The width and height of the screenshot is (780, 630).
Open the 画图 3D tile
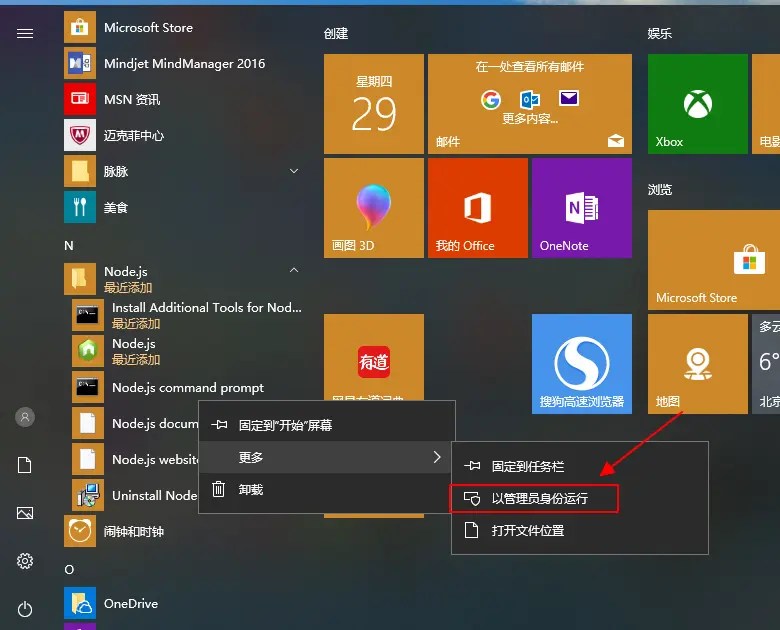click(374, 208)
